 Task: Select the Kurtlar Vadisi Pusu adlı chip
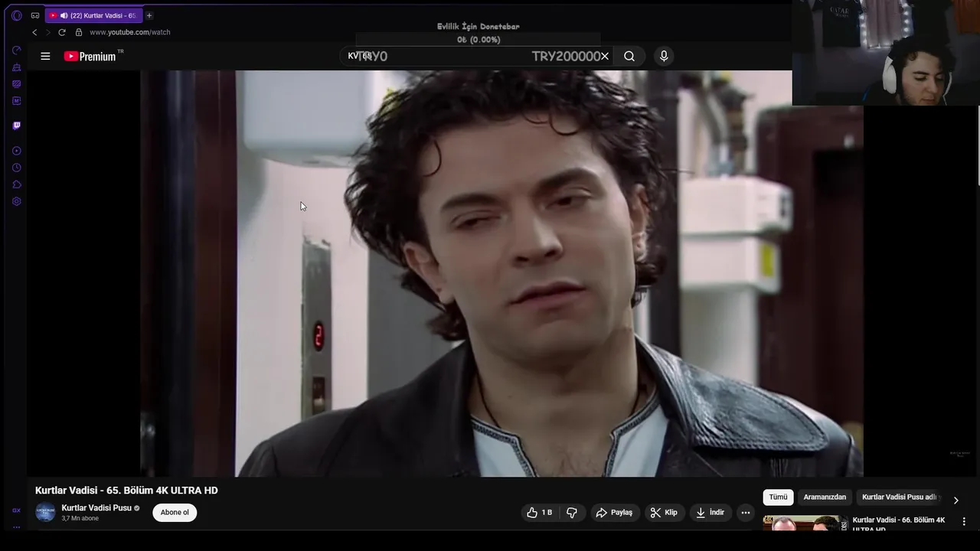pyautogui.click(x=900, y=497)
